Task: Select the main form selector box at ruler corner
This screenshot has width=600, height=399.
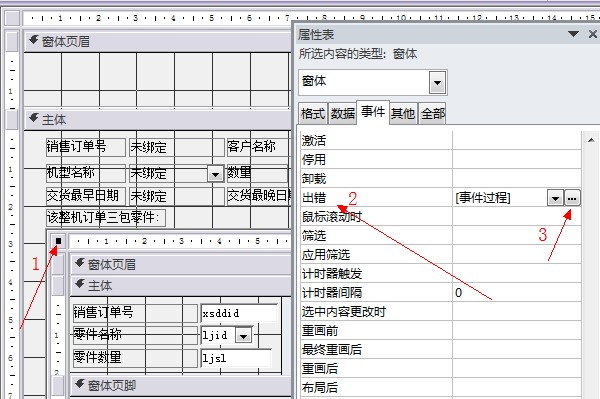Action: point(13,18)
